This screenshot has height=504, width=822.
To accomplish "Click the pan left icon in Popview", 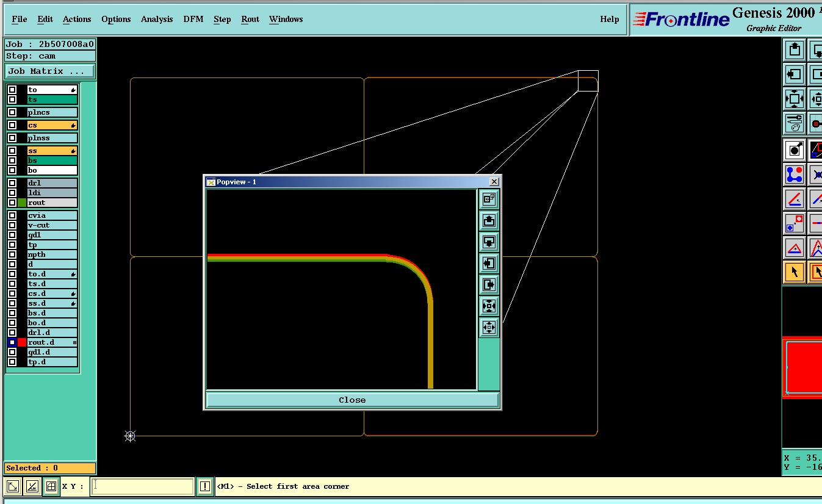I will pos(489,263).
